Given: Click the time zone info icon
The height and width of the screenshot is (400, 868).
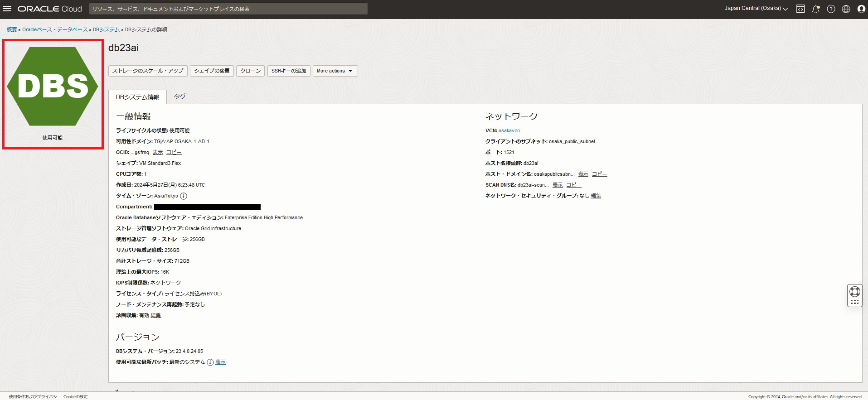Looking at the screenshot, I should (x=184, y=196).
